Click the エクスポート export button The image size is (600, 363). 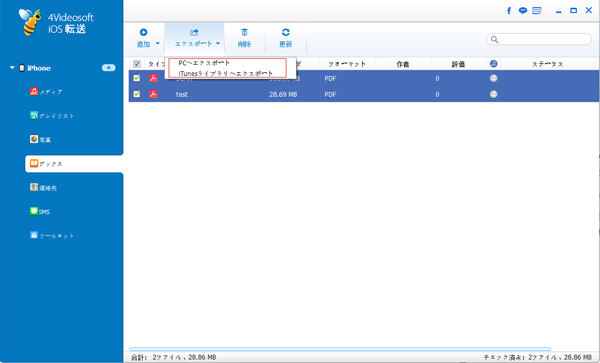(x=194, y=38)
